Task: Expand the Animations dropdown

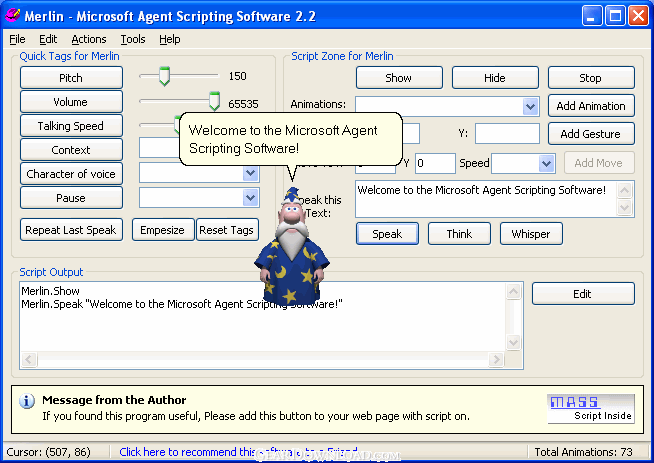Action: point(530,106)
